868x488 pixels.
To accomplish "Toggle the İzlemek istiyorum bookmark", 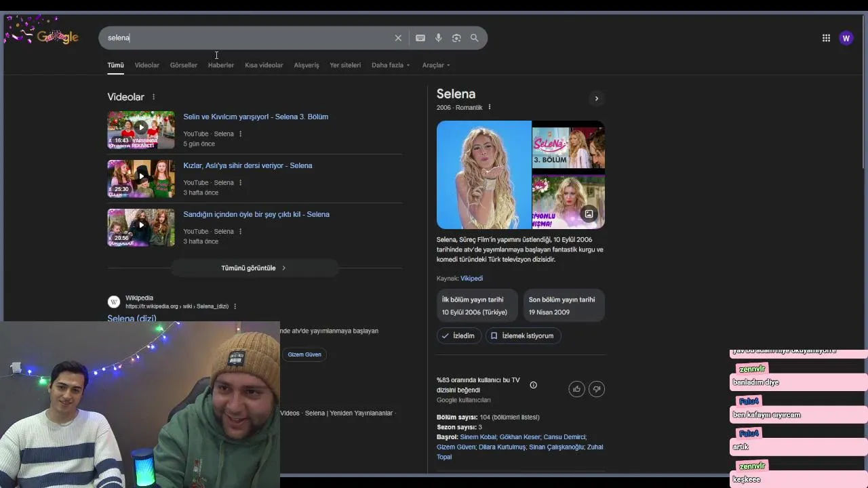I will tap(523, 335).
